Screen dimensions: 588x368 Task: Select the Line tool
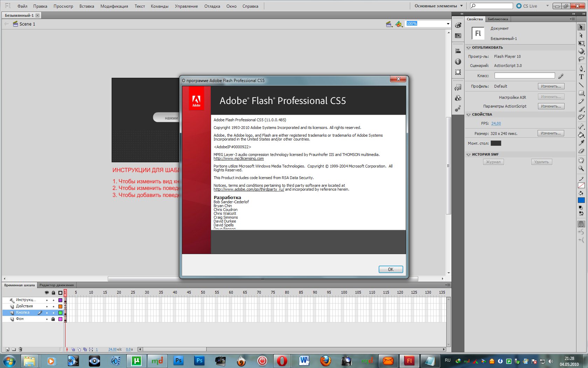tap(581, 85)
